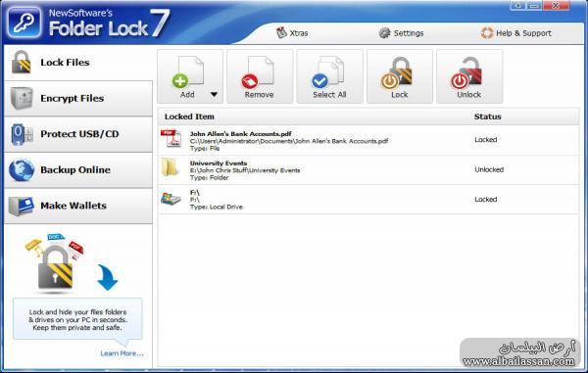The height and width of the screenshot is (373, 588).
Task: Switch to the Encrypt Files section
Action: click(78, 98)
